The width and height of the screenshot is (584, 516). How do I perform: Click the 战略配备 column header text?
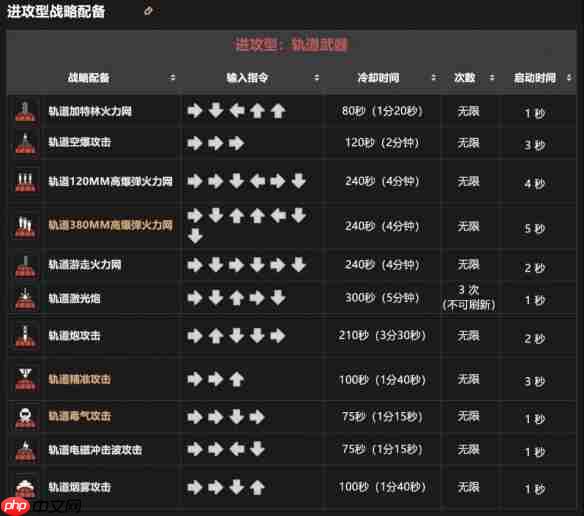tap(88, 77)
